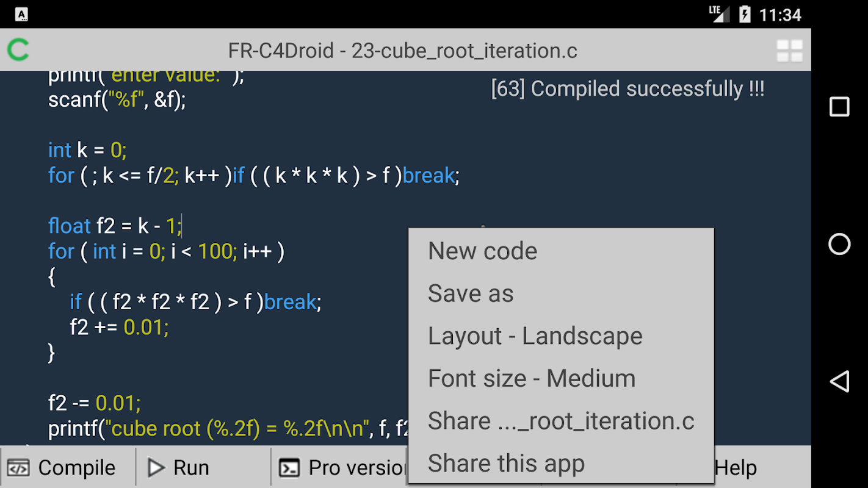Click the Compile button label

coord(76,468)
